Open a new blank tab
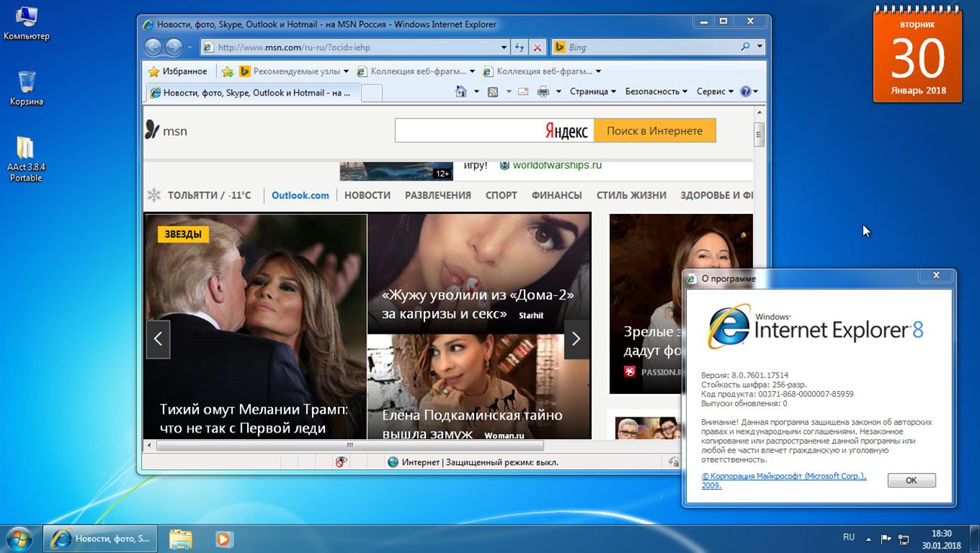 372,93
